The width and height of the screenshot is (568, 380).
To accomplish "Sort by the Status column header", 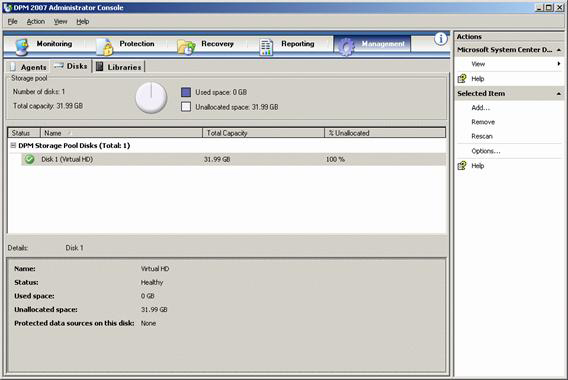I will (24, 133).
